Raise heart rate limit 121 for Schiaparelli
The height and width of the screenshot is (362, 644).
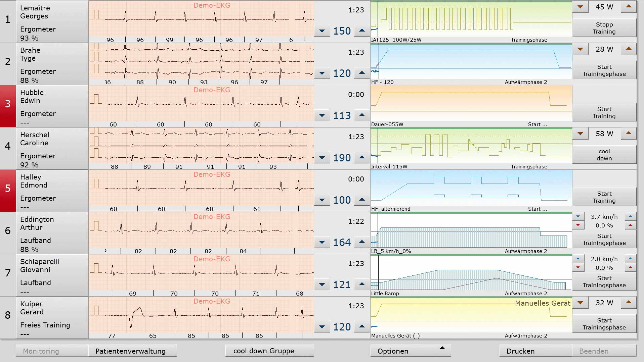click(x=362, y=285)
